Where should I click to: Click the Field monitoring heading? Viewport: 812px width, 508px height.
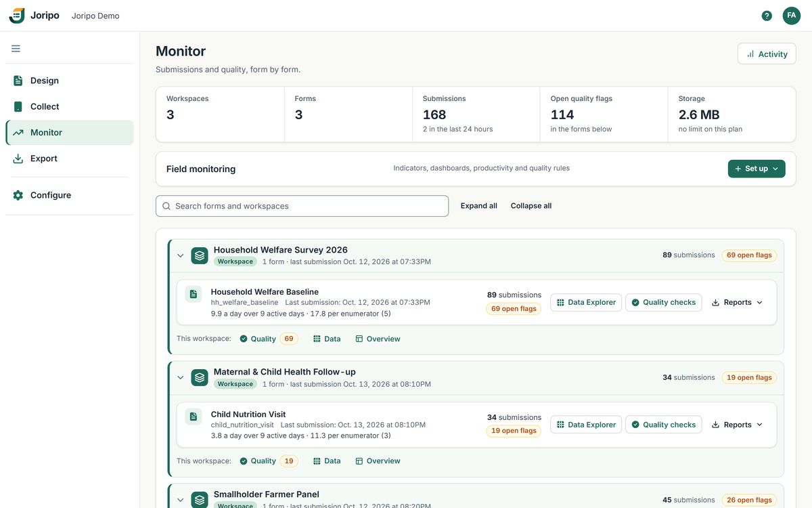click(201, 169)
